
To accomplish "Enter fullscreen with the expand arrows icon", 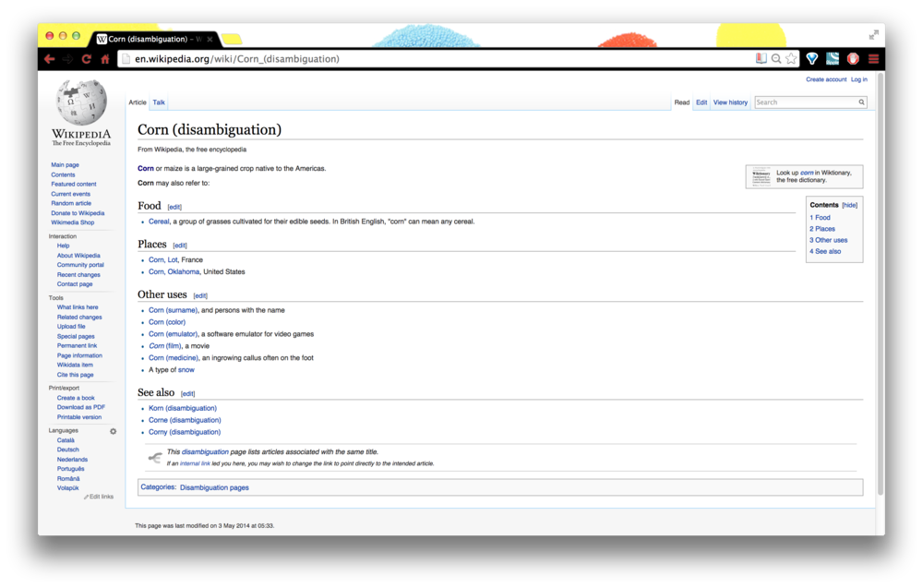I will (x=873, y=35).
